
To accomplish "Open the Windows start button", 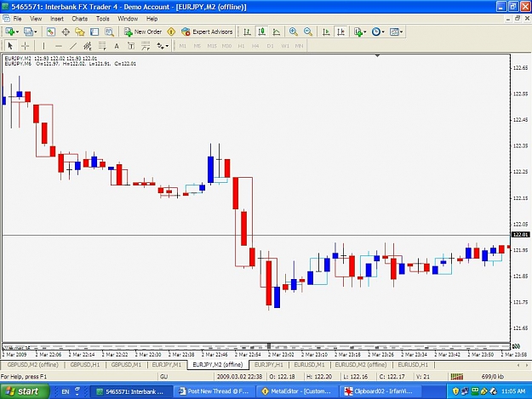I will click(x=23, y=391).
